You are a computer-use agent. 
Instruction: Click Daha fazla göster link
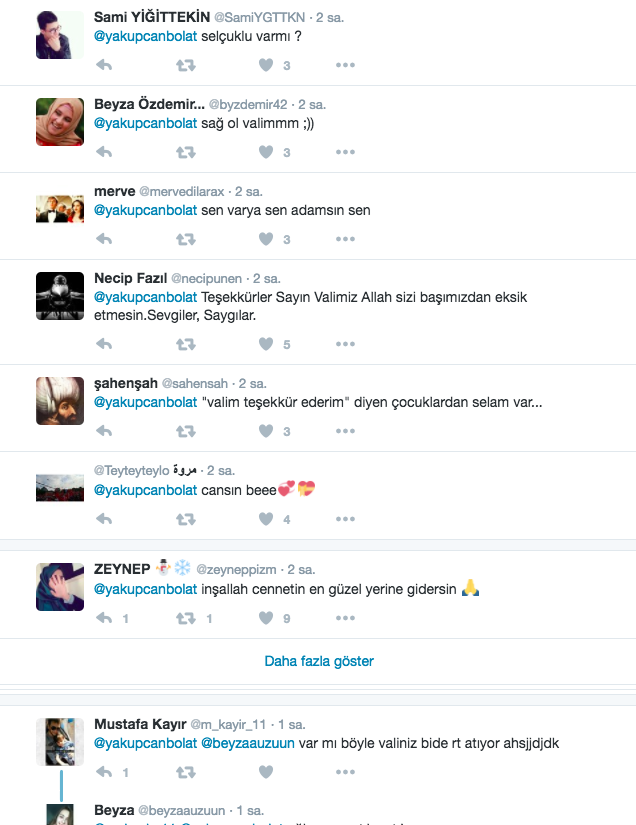point(319,661)
